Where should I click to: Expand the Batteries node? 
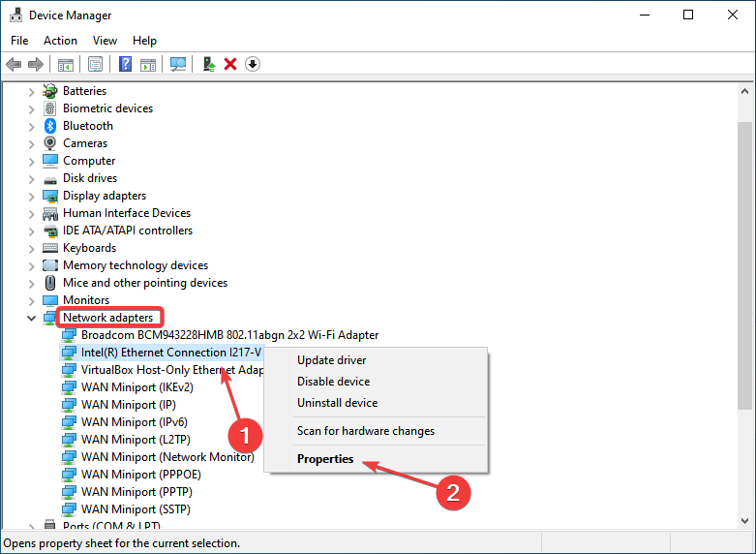31,91
